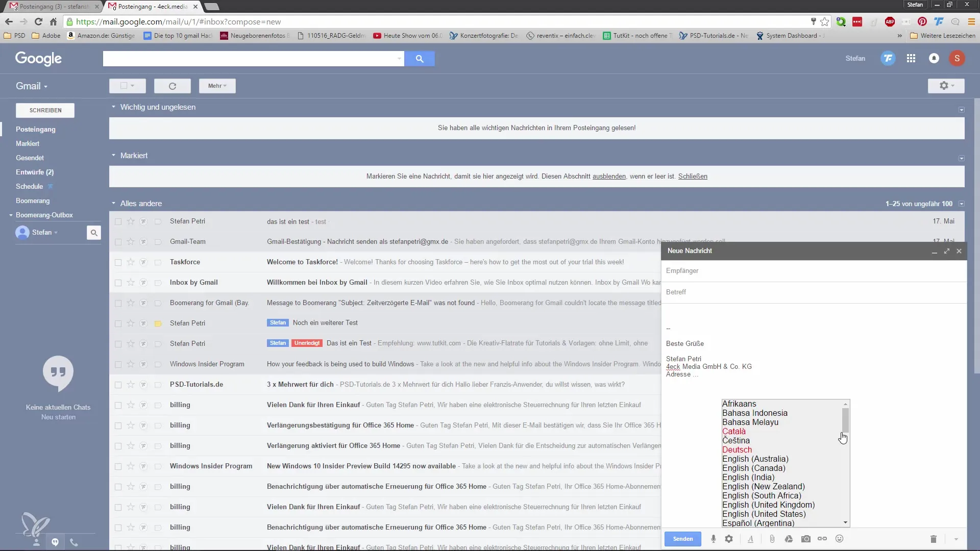Image resolution: width=980 pixels, height=551 pixels.
Task: Click the language list scrollbar thumb
Action: 846,420
